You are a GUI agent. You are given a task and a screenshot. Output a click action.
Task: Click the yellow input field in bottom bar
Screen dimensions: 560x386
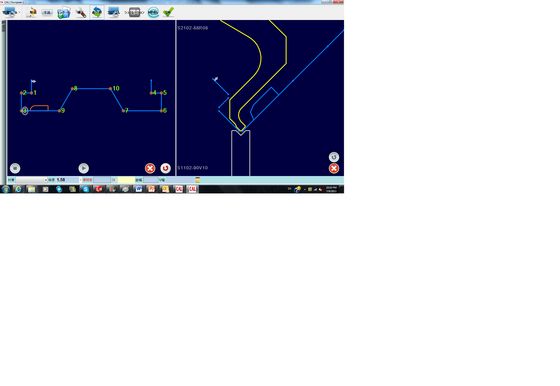(x=126, y=180)
